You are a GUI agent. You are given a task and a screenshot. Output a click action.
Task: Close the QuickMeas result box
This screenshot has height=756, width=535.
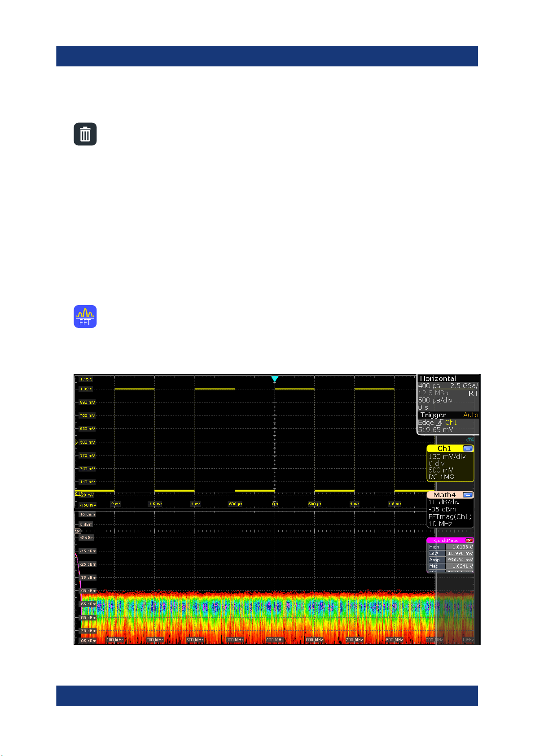tap(469, 541)
